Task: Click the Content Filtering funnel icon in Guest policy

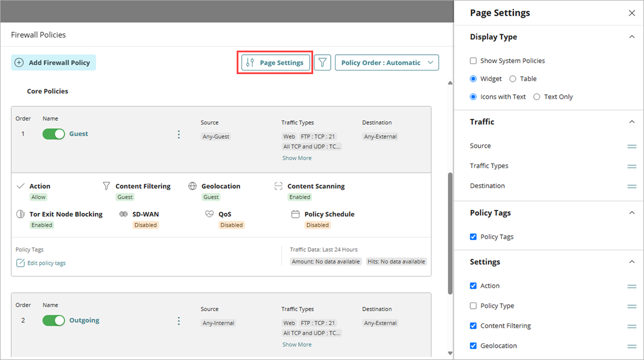Action: [107, 186]
